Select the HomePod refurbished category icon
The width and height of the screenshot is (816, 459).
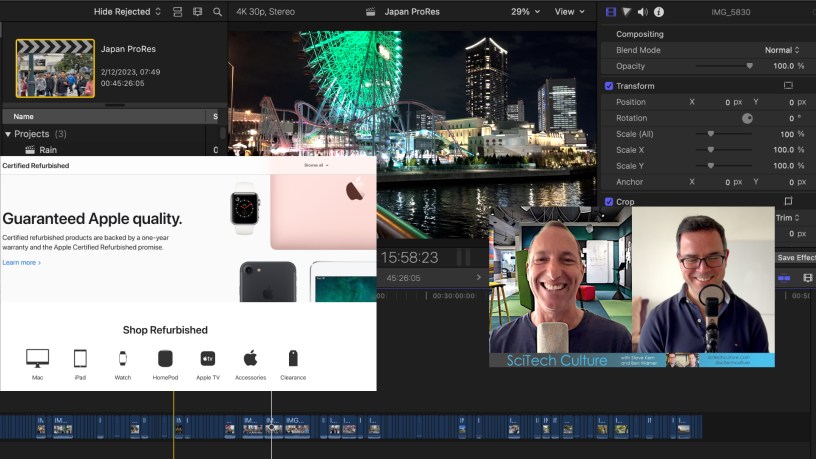pos(165,358)
